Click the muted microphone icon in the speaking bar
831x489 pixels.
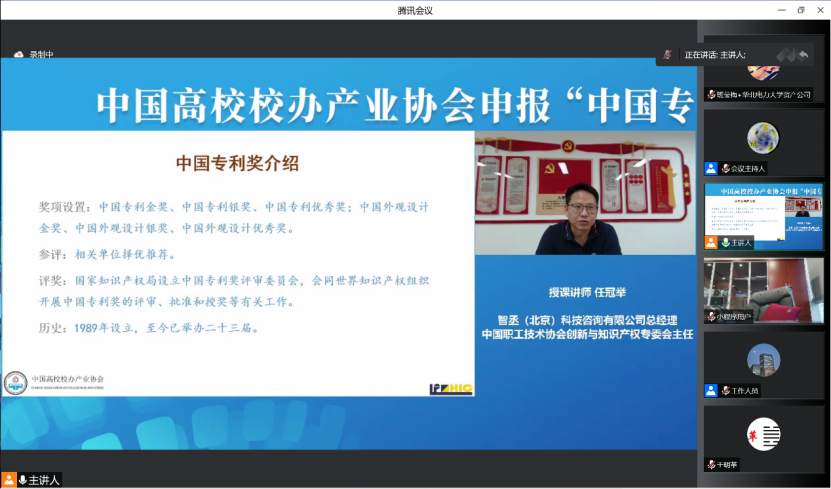point(668,55)
